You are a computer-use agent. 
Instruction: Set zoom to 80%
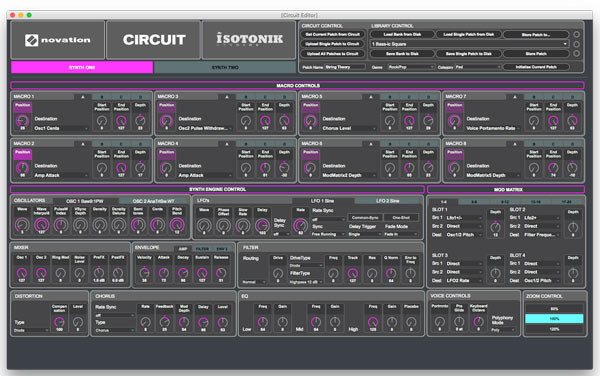click(554, 309)
